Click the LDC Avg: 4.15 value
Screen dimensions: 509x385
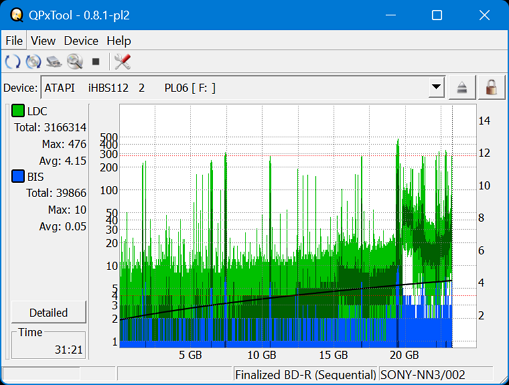coord(63,161)
